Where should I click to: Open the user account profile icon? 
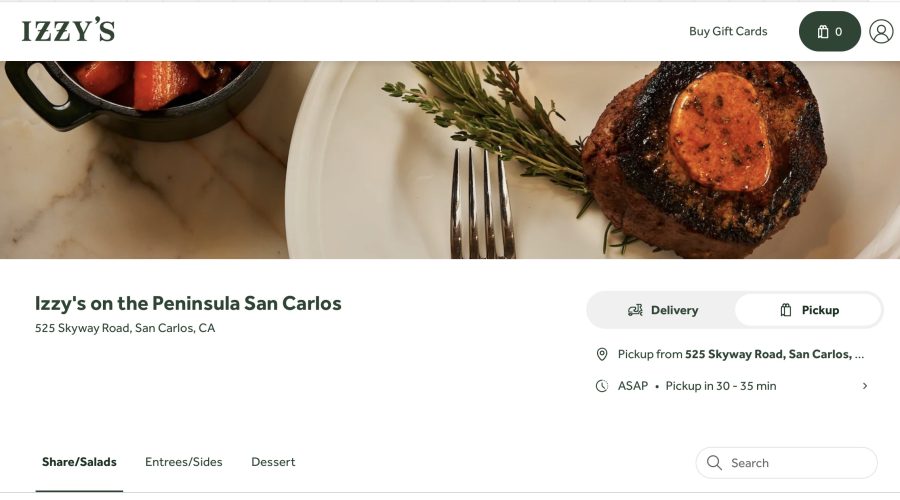click(881, 31)
